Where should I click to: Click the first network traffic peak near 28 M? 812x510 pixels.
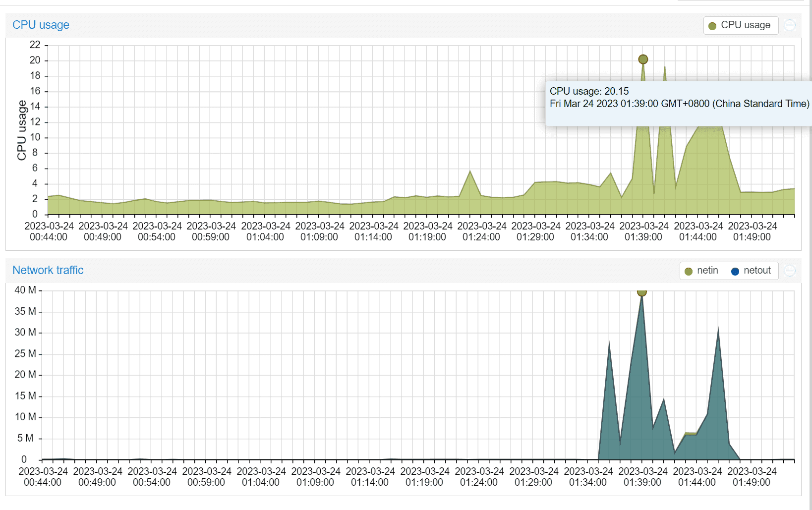[609, 342]
